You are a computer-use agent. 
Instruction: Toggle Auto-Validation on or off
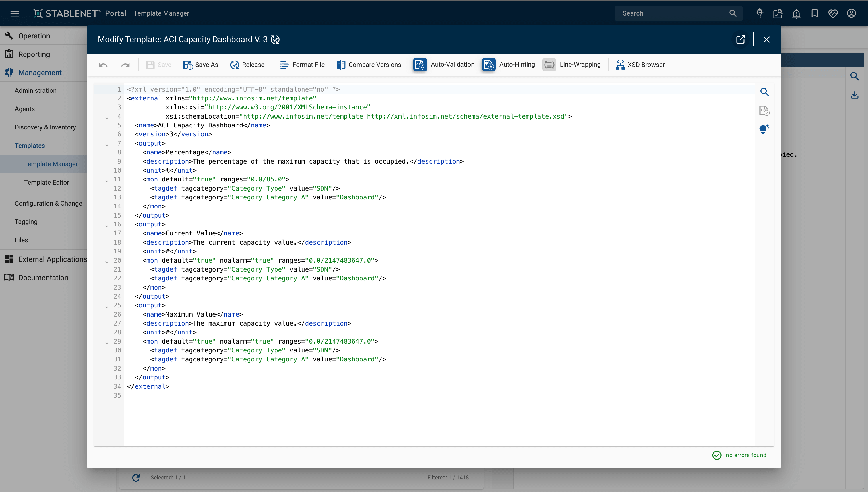[444, 65]
